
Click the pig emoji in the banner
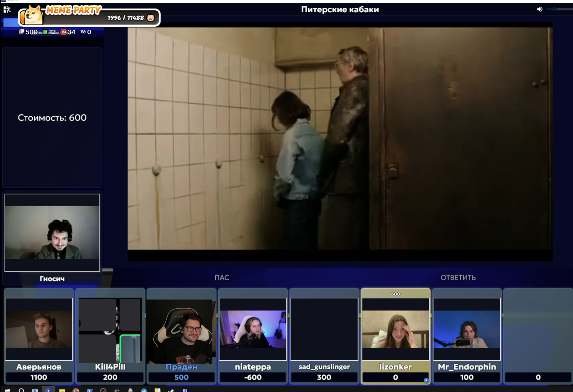tap(151, 18)
